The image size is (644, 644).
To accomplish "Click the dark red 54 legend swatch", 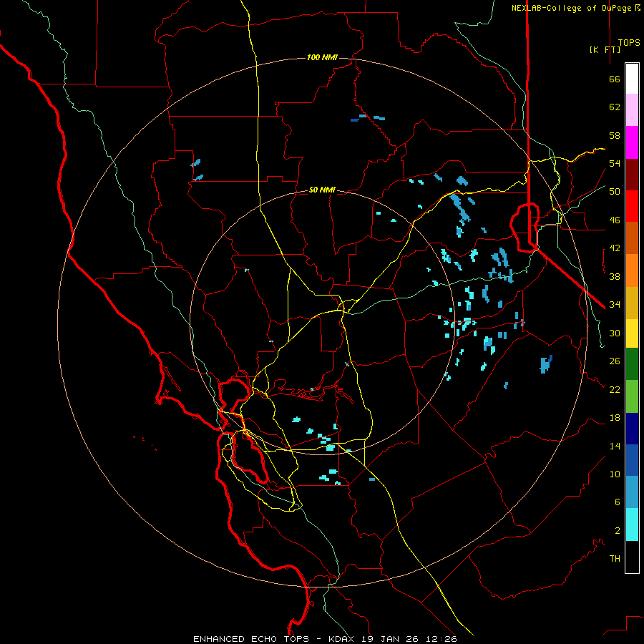I will (x=632, y=175).
